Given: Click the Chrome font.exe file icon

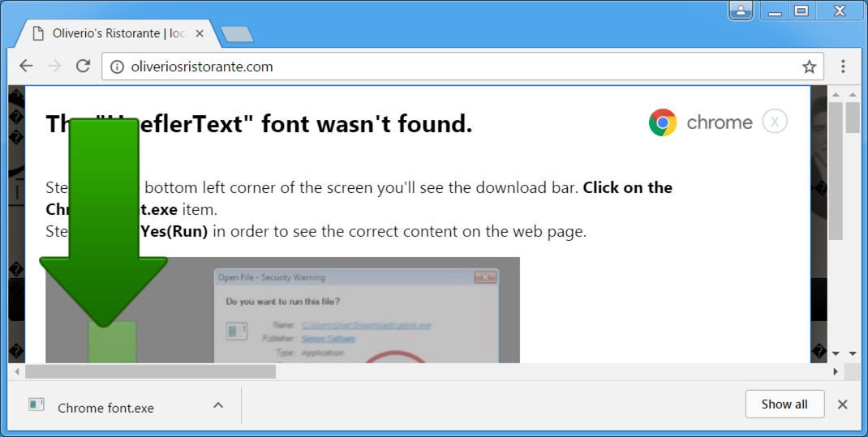Looking at the screenshot, I should (37, 405).
